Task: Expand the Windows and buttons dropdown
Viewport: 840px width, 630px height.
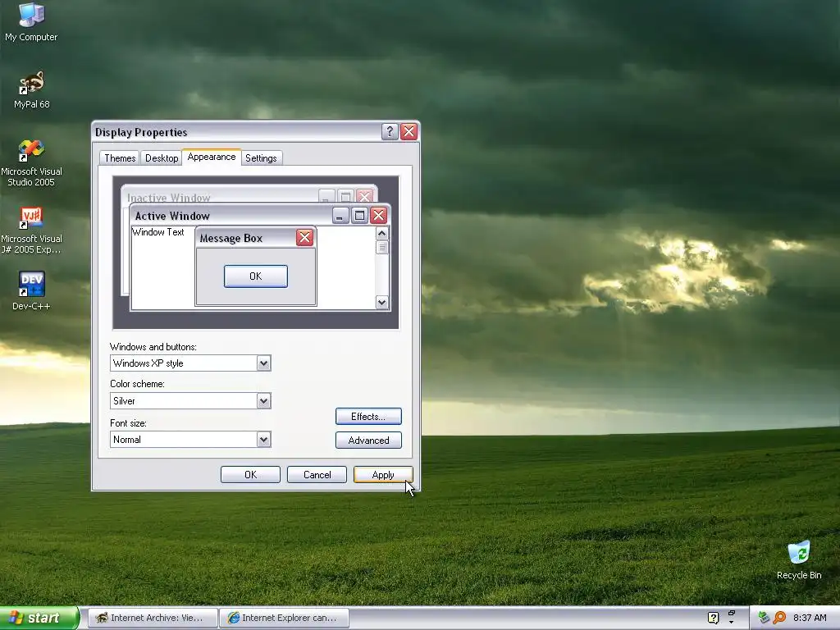Action: tap(263, 363)
